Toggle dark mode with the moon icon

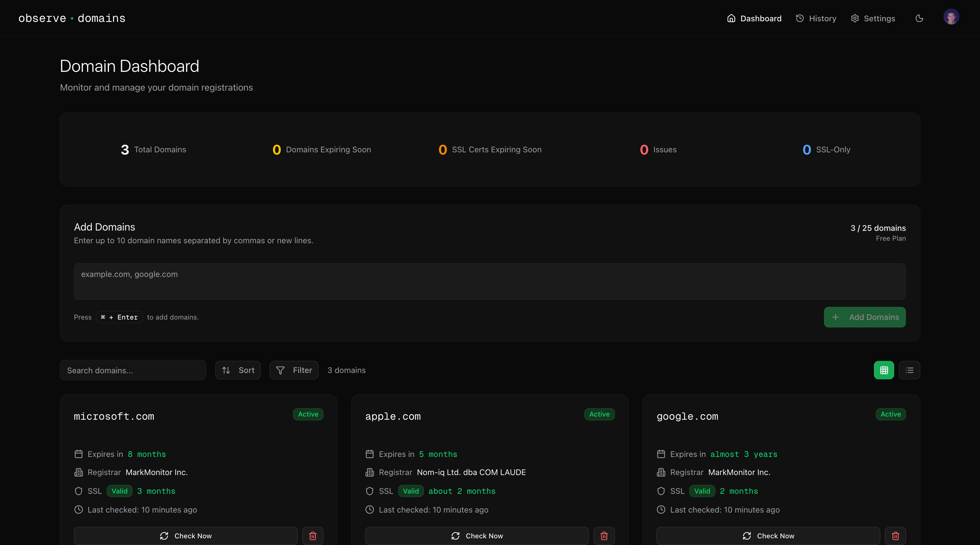pyautogui.click(x=919, y=18)
